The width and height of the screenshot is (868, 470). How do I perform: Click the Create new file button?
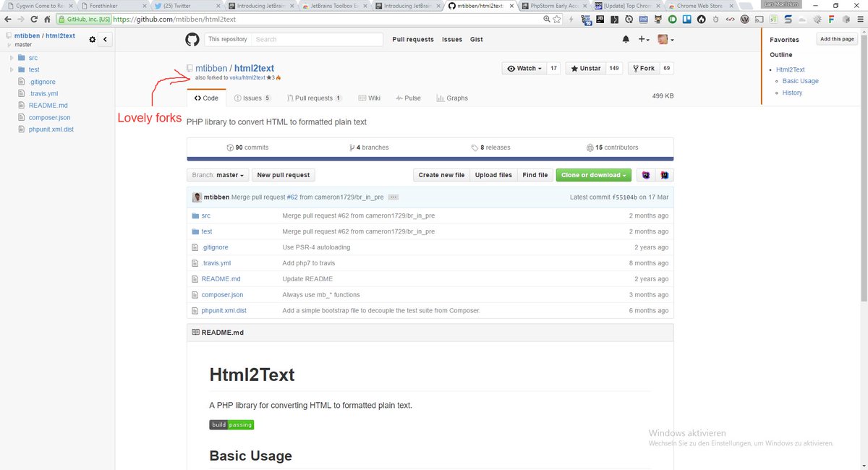pos(441,175)
